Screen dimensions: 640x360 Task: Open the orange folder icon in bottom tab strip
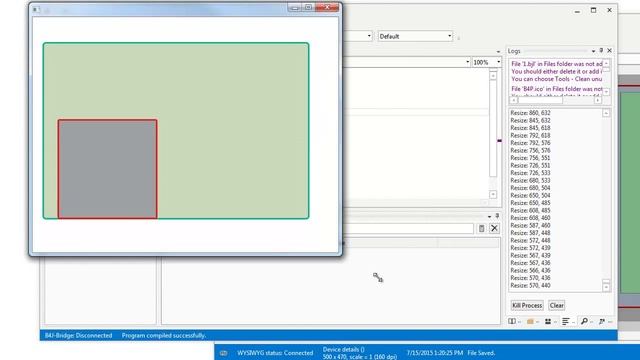point(530,322)
